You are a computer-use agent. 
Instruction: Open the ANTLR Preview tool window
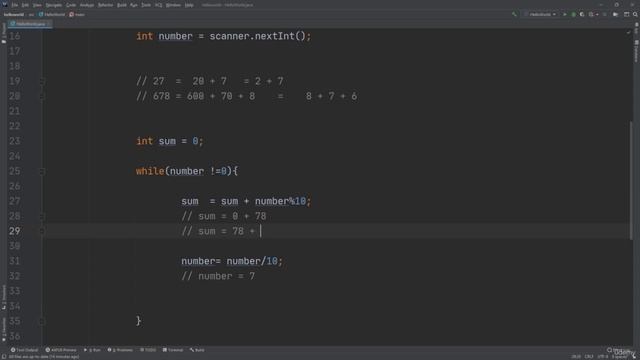coord(61,350)
